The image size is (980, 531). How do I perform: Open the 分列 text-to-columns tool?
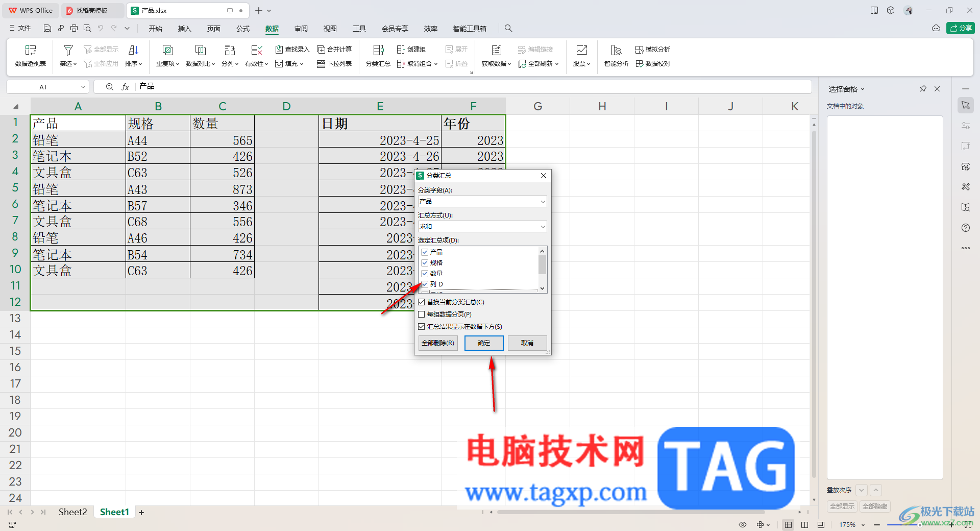coord(230,56)
